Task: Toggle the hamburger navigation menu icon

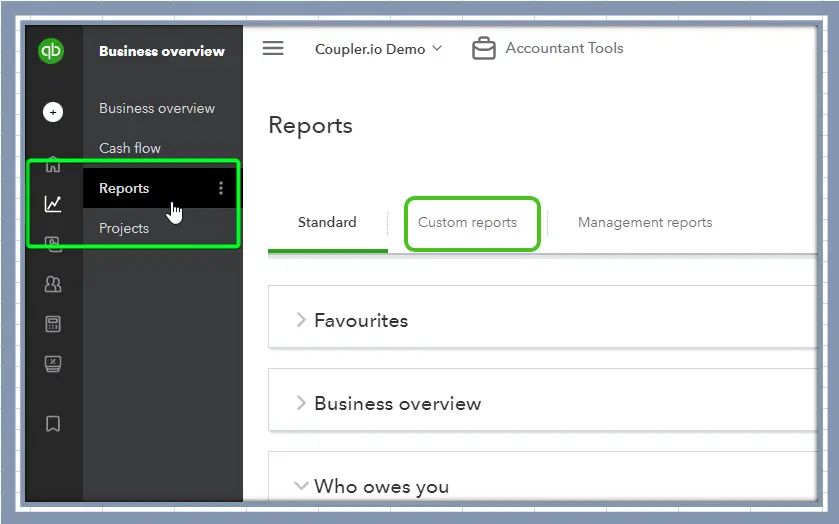Action: pyautogui.click(x=273, y=48)
